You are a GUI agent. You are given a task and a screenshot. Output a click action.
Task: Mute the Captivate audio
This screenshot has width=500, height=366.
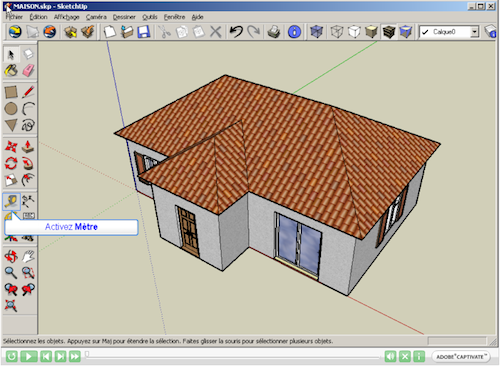pos(391,356)
